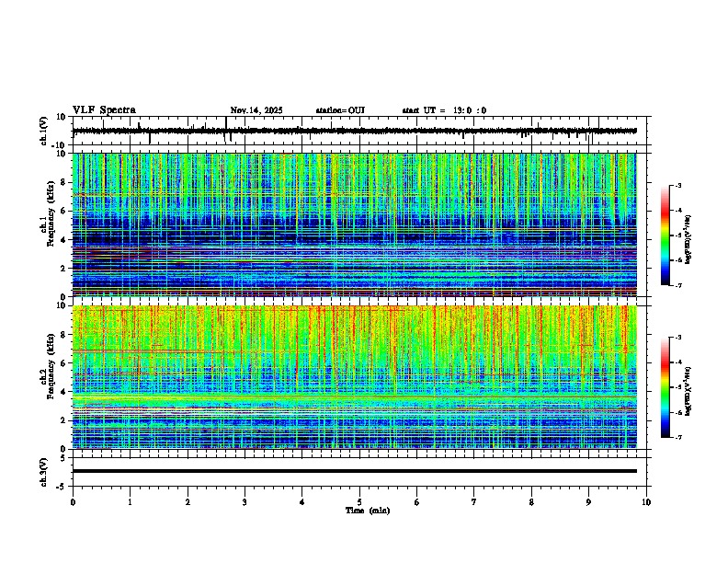Select the "ch.1(V)" axis label

point(44,131)
